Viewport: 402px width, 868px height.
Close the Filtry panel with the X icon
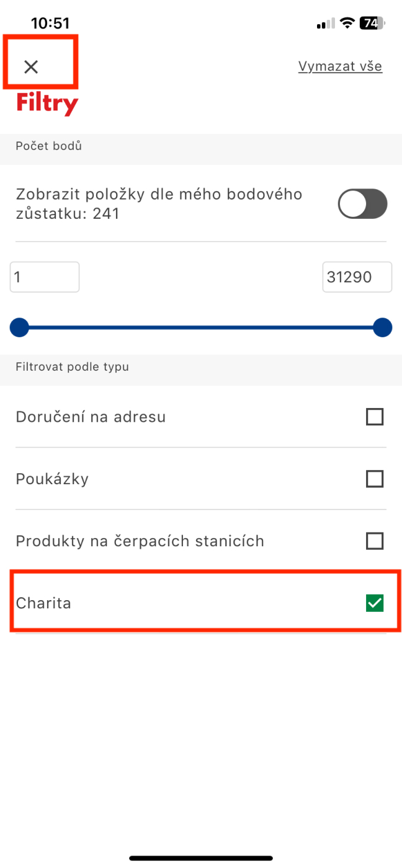[x=31, y=67]
